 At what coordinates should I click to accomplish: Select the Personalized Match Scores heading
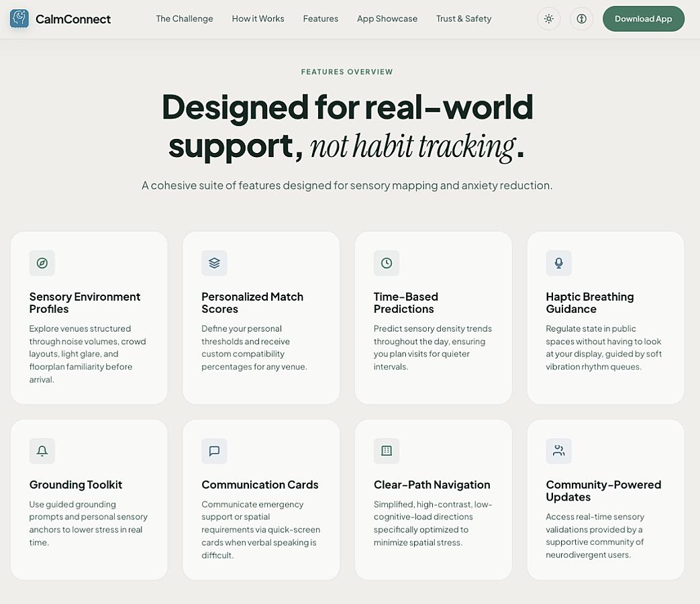click(x=252, y=303)
